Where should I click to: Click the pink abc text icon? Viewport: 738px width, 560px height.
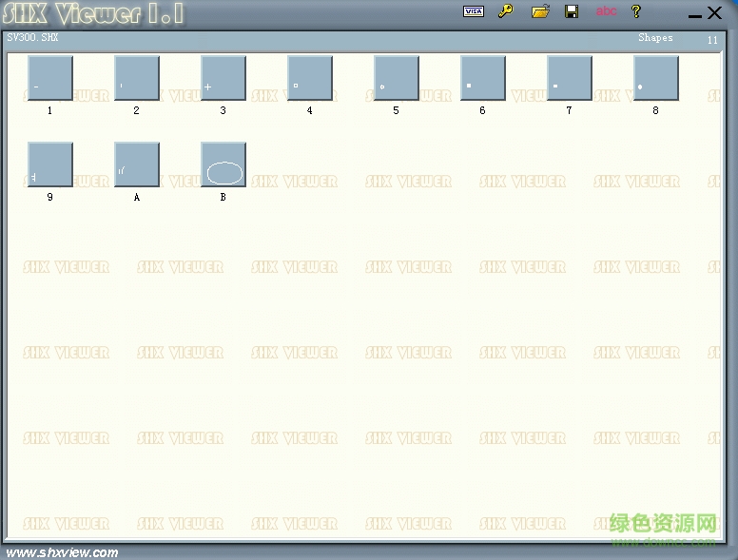tap(606, 11)
